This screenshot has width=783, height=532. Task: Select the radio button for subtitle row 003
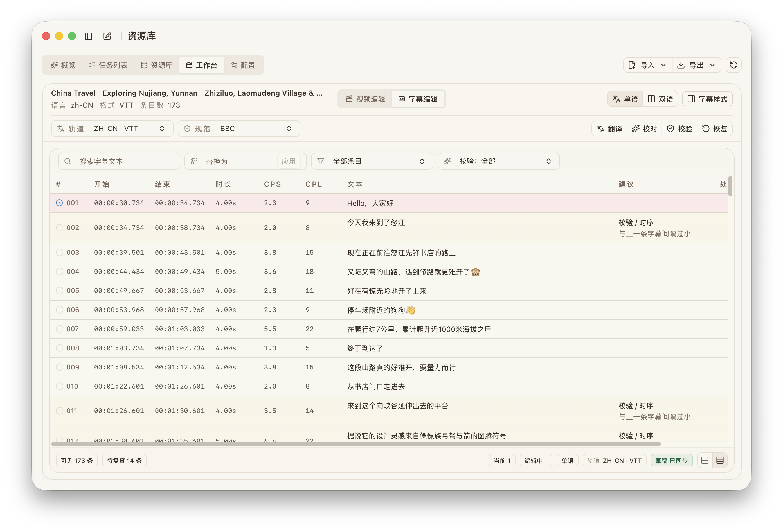pyautogui.click(x=60, y=252)
